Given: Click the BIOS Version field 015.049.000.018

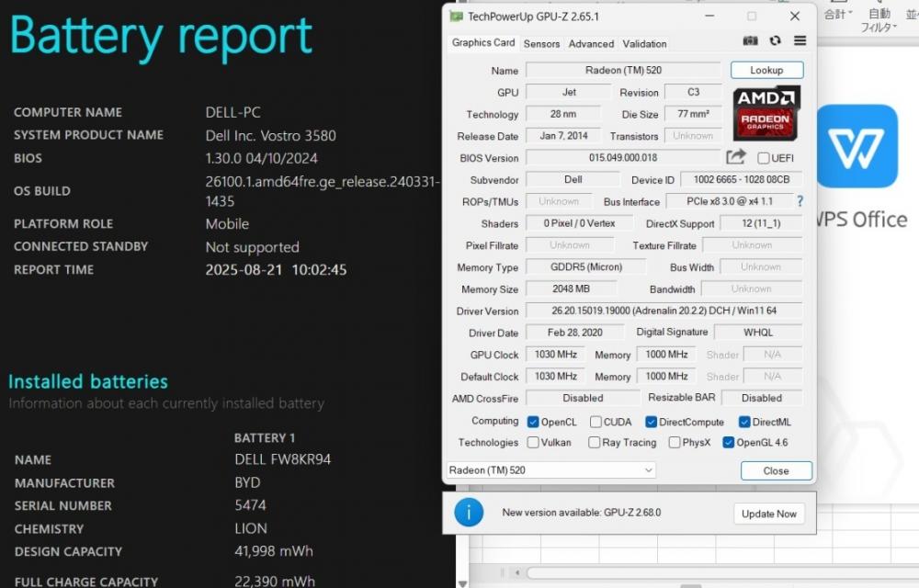Looking at the screenshot, I should click(x=623, y=157).
